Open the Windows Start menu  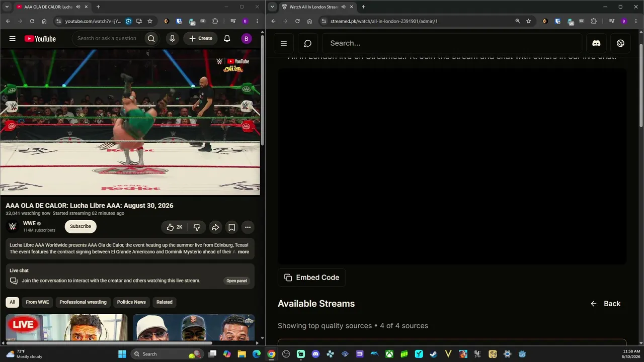click(x=122, y=354)
